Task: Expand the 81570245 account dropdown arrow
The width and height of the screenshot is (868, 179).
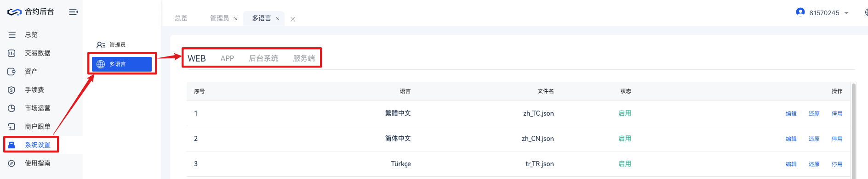Action: [x=846, y=13]
